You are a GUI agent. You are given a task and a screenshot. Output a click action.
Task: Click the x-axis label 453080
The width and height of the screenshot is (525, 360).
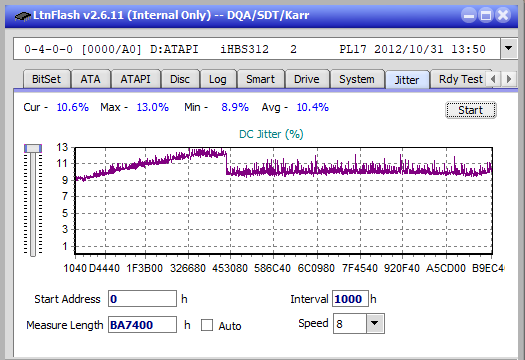230,268
